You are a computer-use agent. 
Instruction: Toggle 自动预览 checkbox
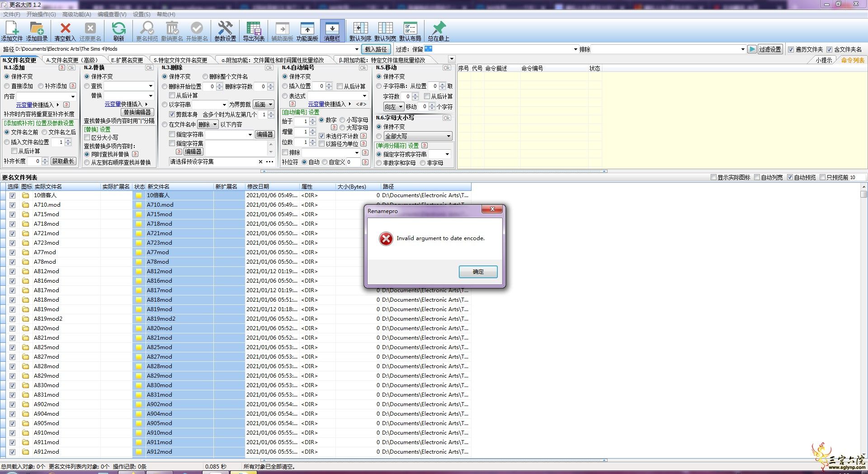coord(790,177)
